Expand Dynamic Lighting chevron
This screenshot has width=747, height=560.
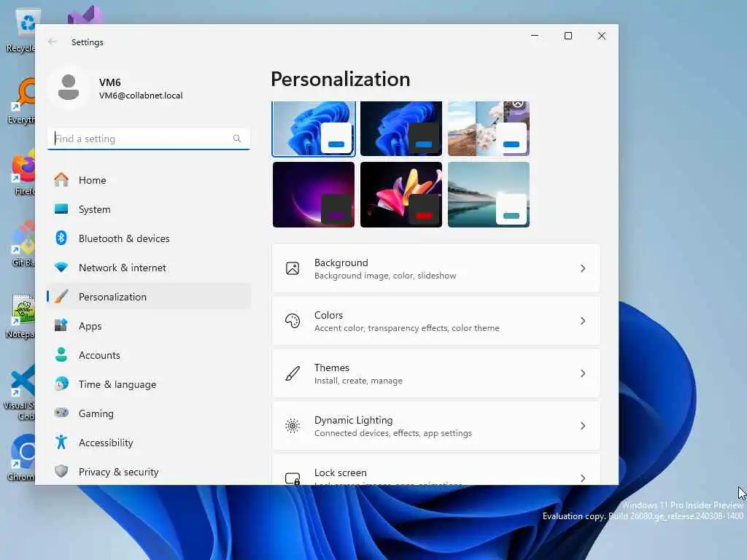click(x=583, y=426)
